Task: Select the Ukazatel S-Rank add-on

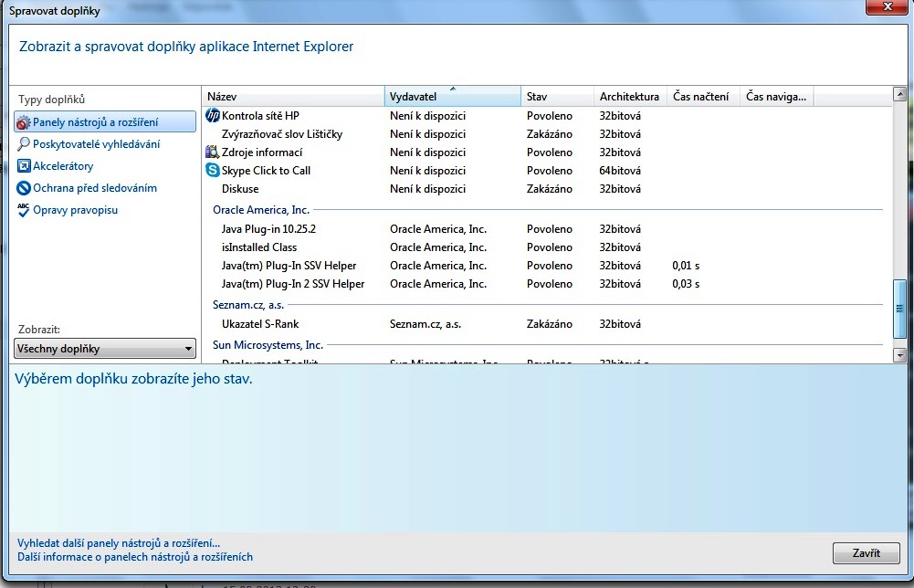Action: (260, 324)
